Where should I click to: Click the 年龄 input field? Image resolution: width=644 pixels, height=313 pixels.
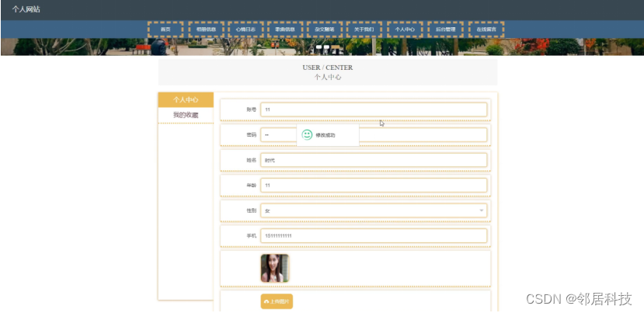(x=374, y=186)
